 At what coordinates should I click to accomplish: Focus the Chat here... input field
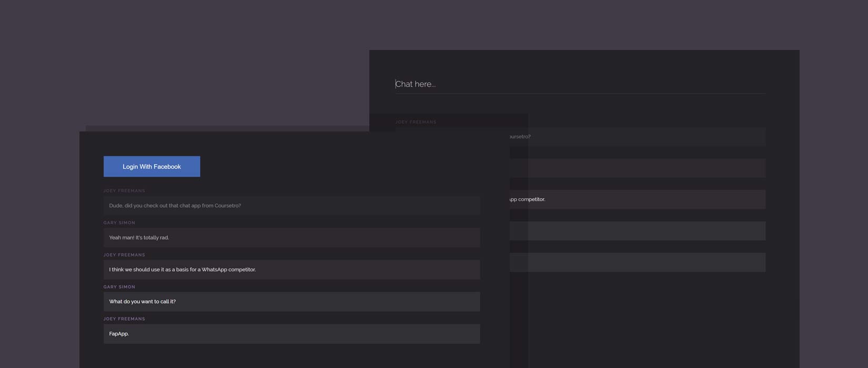(x=580, y=84)
